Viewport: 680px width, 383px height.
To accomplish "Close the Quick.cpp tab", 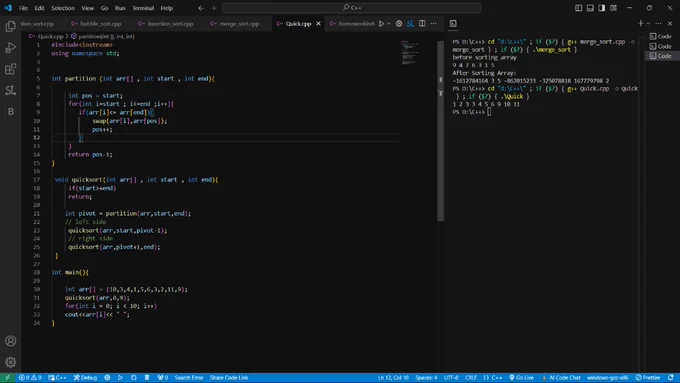I will (x=318, y=23).
